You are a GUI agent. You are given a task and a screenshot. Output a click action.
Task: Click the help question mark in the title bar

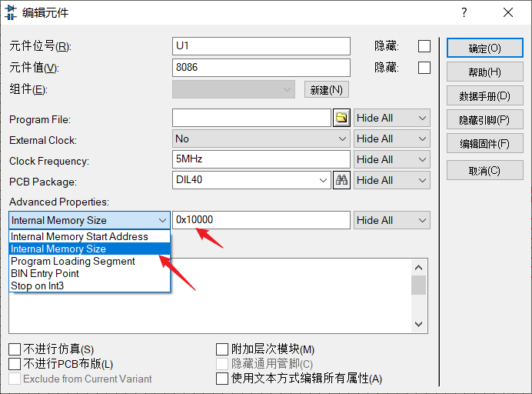click(464, 12)
